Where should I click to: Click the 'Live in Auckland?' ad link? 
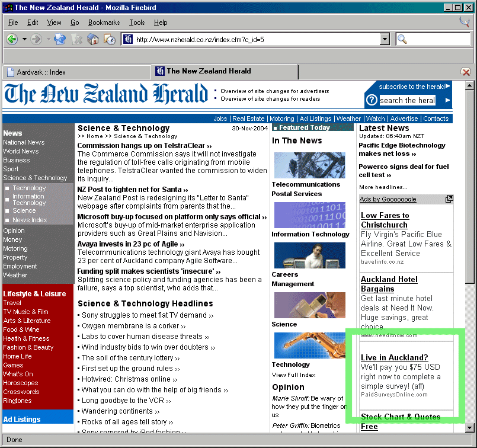point(394,357)
